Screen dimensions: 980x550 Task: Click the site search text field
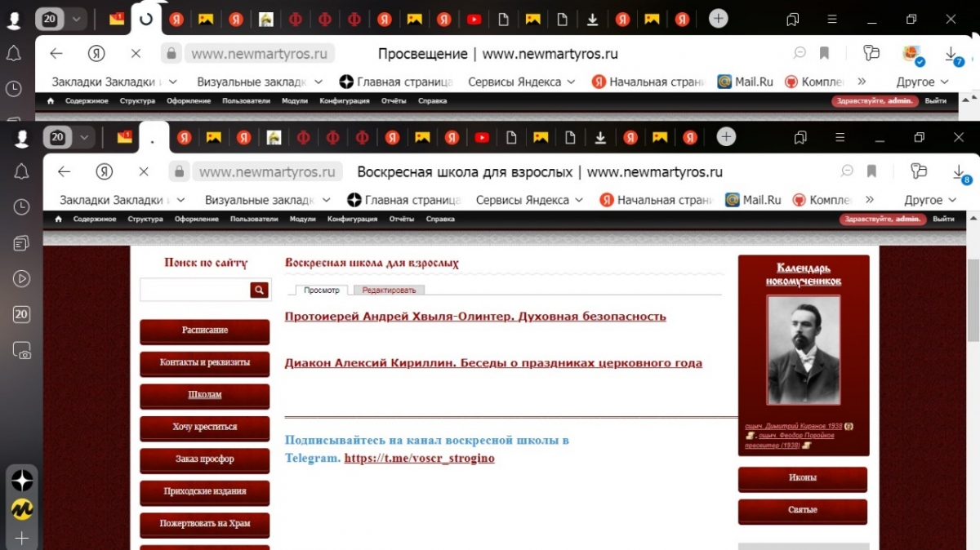pyautogui.click(x=194, y=290)
